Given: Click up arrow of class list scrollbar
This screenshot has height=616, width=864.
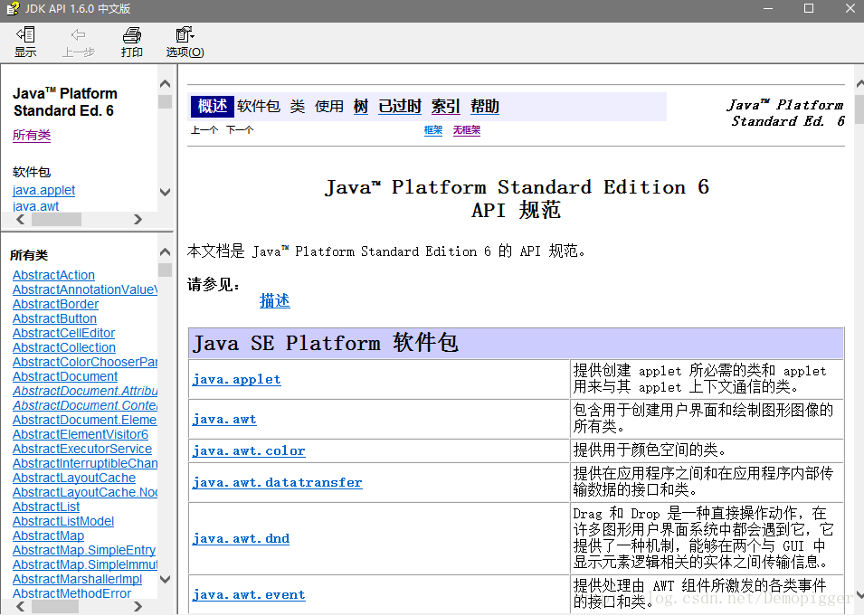Looking at the screenshot, I should click(x=165, y=251).
